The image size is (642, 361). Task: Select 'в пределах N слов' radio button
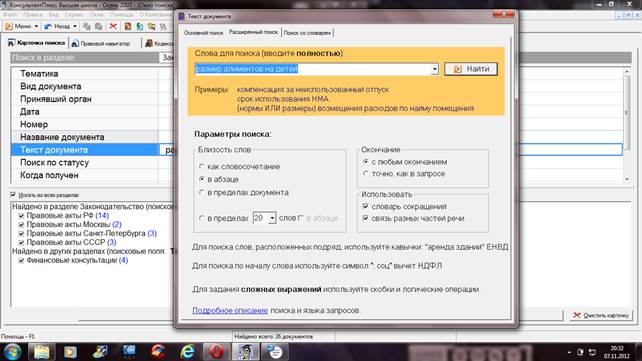click(x=201, y=218)
